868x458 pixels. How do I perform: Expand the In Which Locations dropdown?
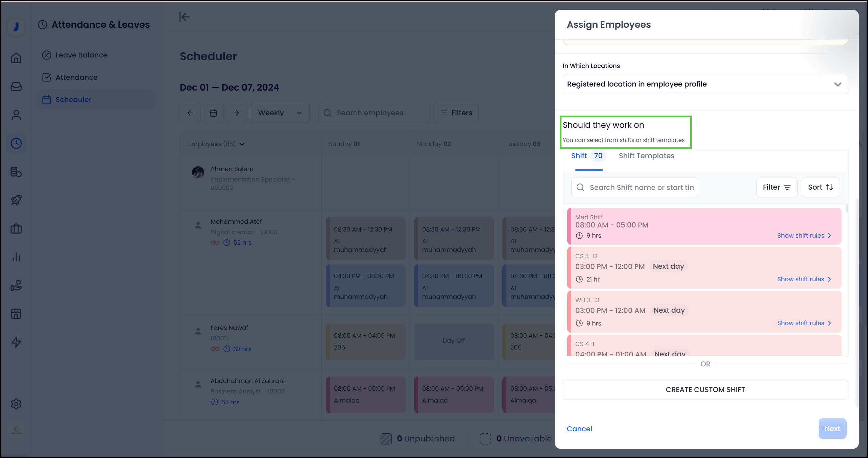tap(705, 84)
